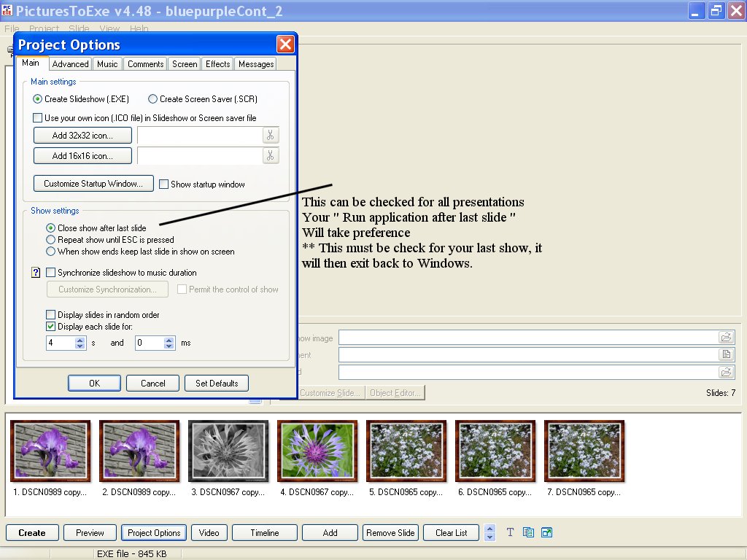Click the slide list view icon
Viewport: 747px width, 560px height.
pos(529,532)
